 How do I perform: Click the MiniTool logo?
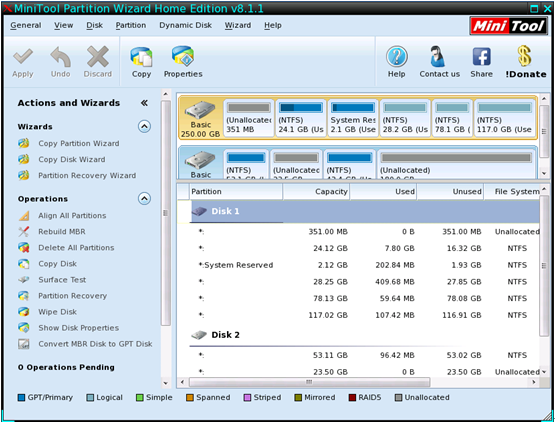click(508, 25)
